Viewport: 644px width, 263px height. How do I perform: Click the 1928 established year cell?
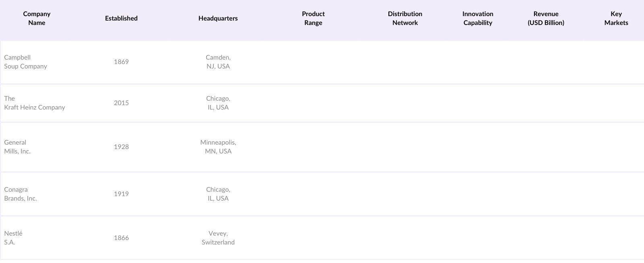pyautogui.click(x=121, y=147)
